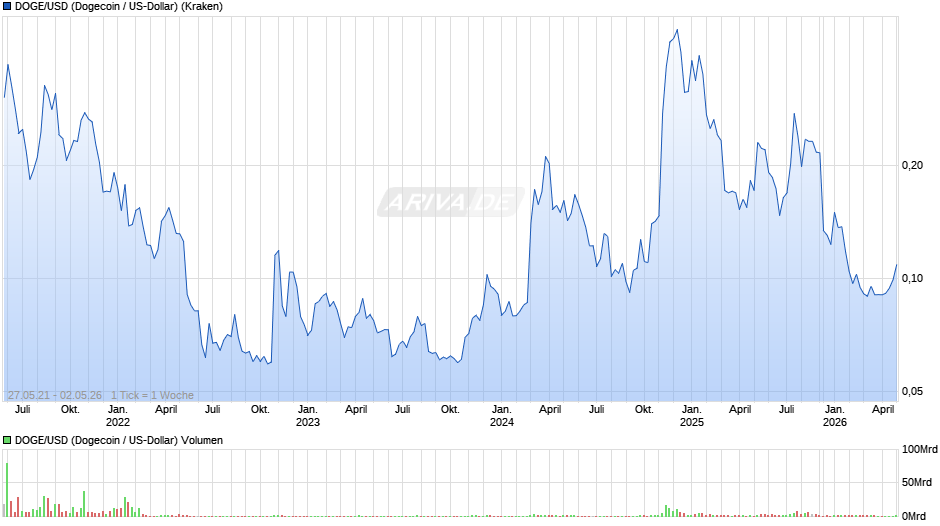Screen dimensions: 940x526
Task: Select the DOGE/USD Volumen chart title
Action: tap(119, 440)
